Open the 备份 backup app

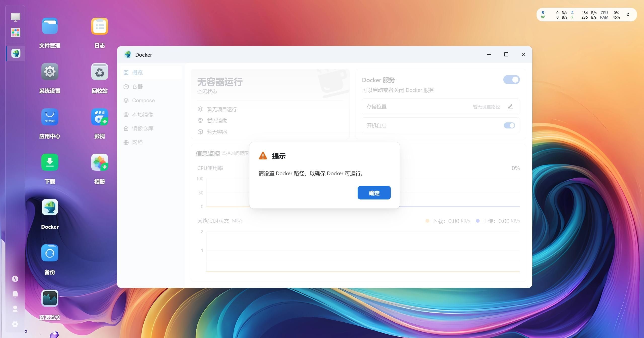tap(50, 253)
